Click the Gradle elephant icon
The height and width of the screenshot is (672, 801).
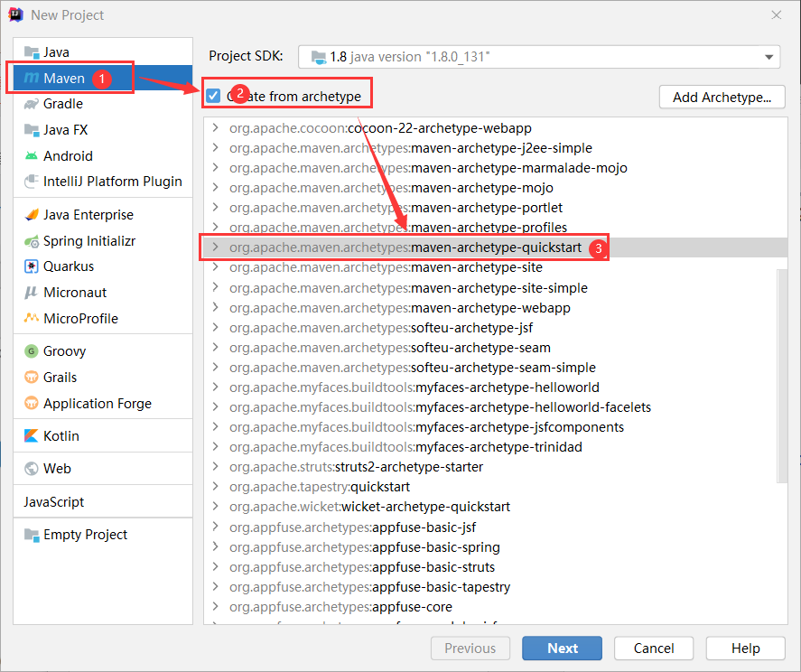click(32, 104)
